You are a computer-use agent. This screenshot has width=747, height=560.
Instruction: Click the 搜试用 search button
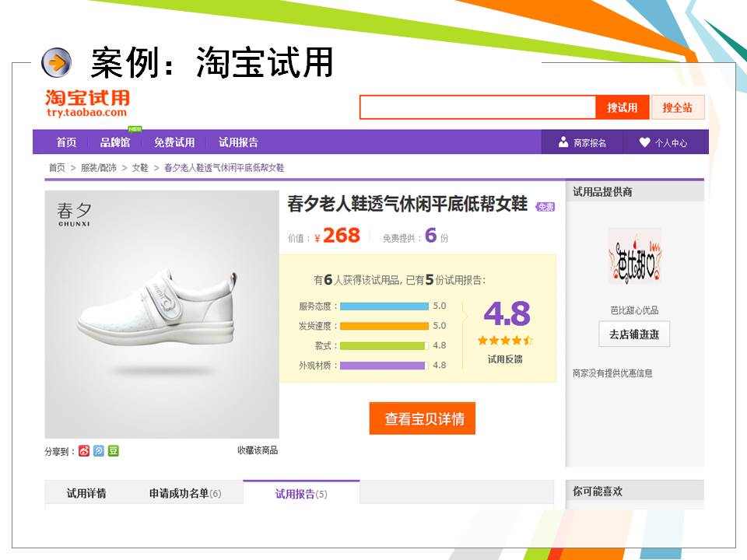point(622,107)
